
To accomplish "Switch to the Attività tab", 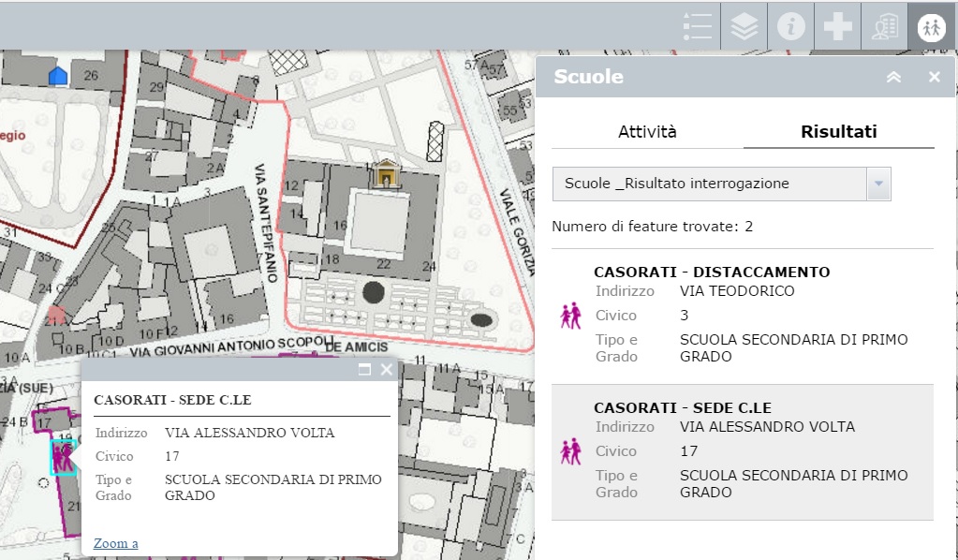I will 647,132.
